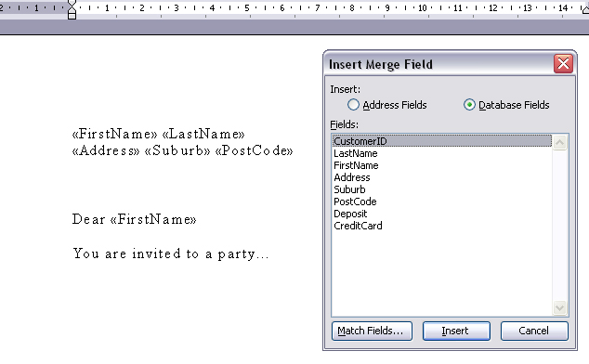The height and width of the screenshot is (364, 589).
Task: Select Address in the Fields list
Action: (x=442, y=177)
